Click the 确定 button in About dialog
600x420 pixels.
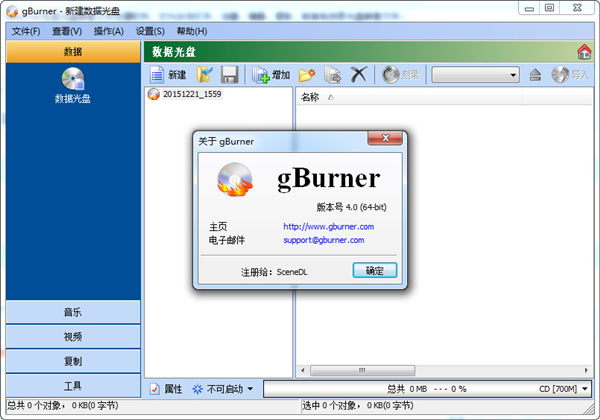(375, 271)
